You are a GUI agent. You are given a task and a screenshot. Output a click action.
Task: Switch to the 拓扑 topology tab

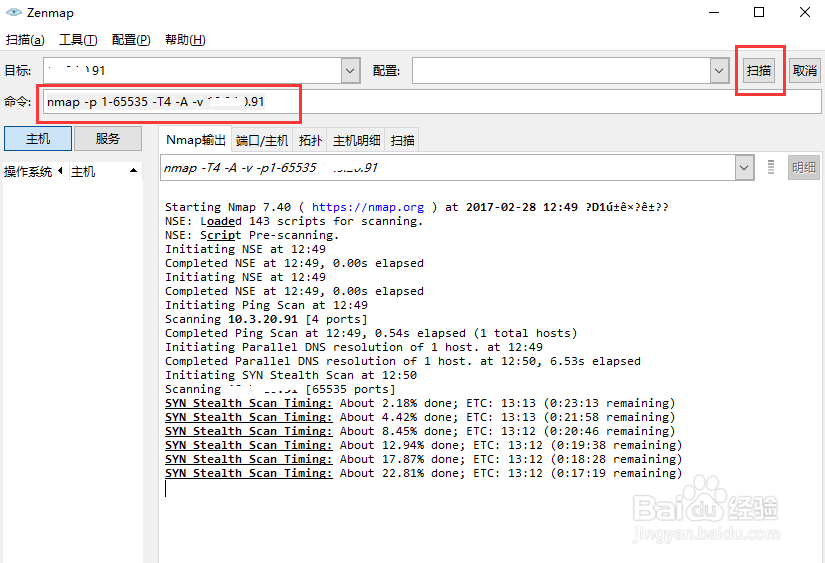pyautogui.click(x=310, y=140)
